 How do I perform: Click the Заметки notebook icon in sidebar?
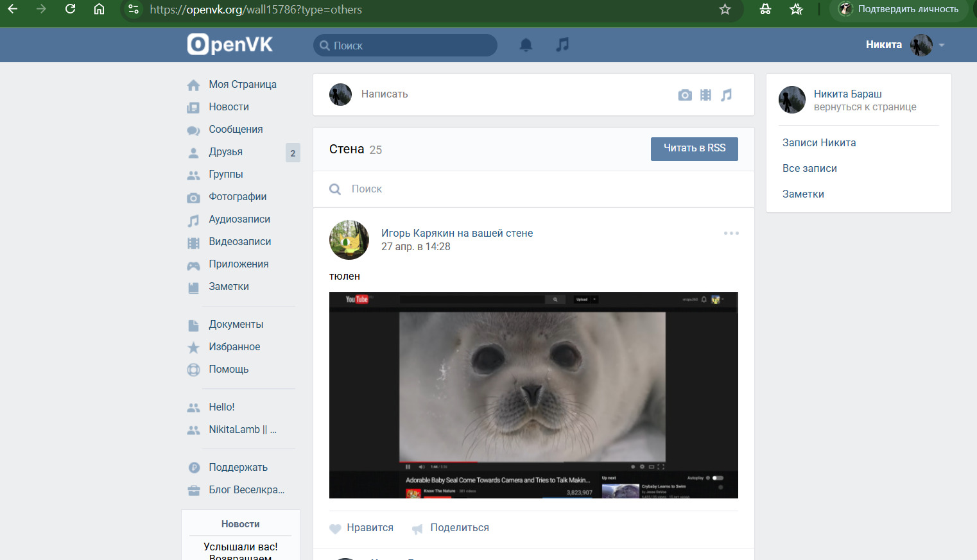pyautogui.click(x=193, y=287)
